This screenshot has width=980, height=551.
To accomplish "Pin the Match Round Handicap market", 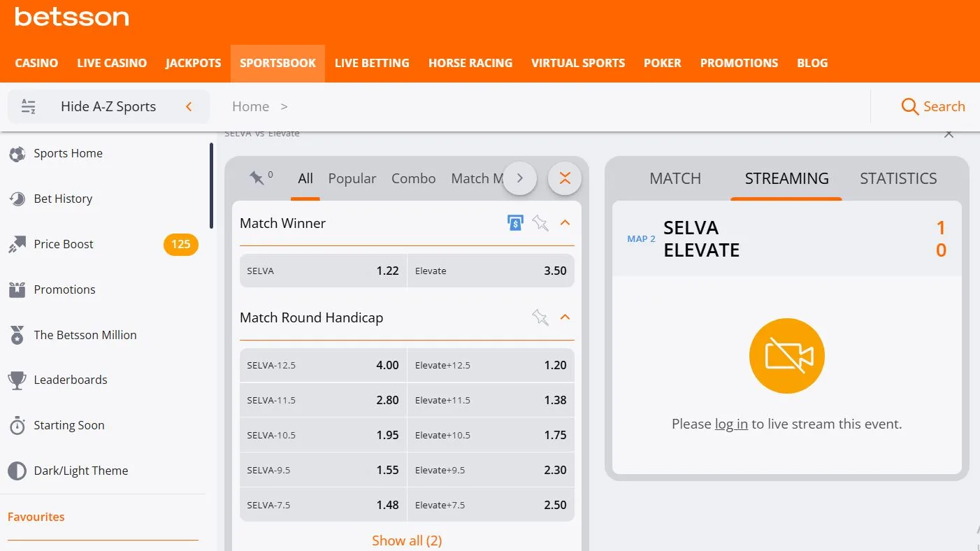I will [540, 317].
